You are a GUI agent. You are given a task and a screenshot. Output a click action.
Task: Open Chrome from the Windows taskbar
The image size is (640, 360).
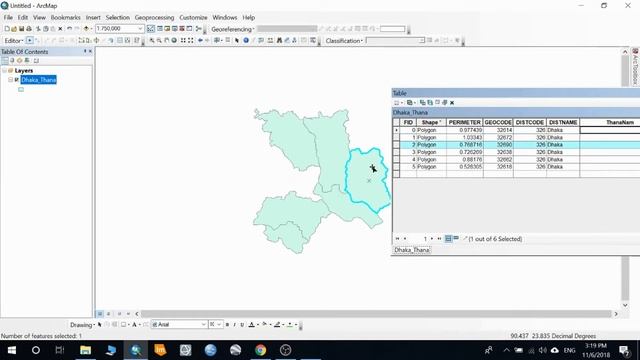pyautogui.click(x=260, y=350)
